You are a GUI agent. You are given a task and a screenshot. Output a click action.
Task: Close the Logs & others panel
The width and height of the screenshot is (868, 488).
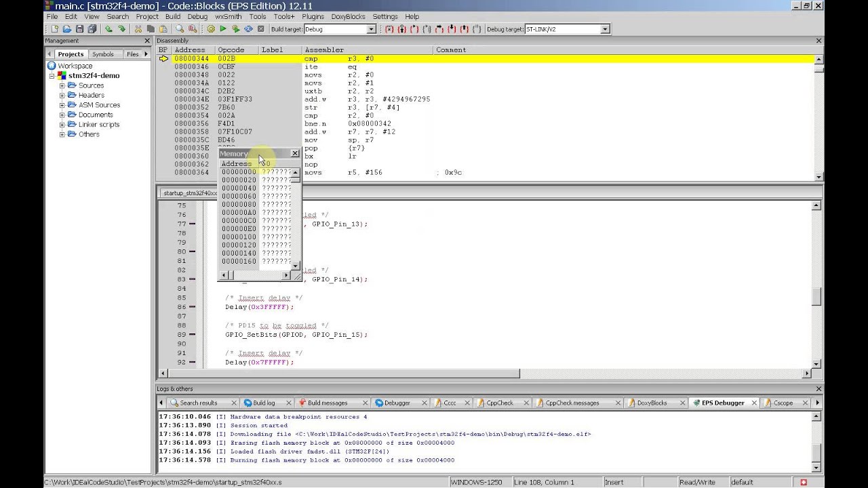tap(818, 389)
